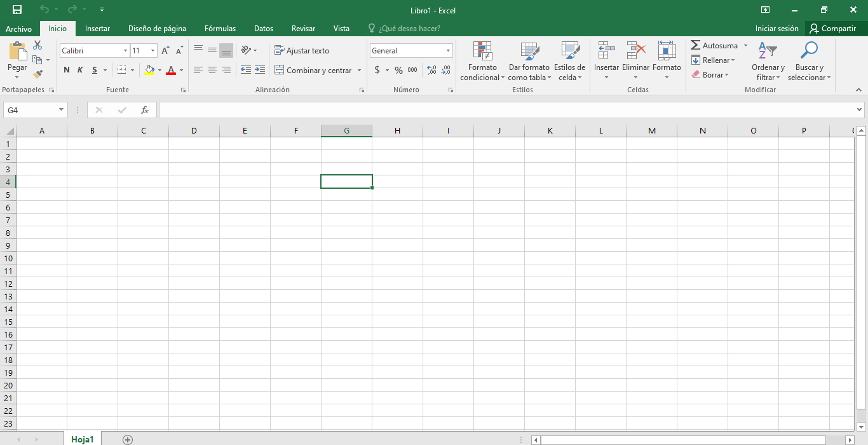Image resolution: width=868 pixels, height=445 pixels.
Task: Click the Pegar clipboard icon
Action: [18, 51]
